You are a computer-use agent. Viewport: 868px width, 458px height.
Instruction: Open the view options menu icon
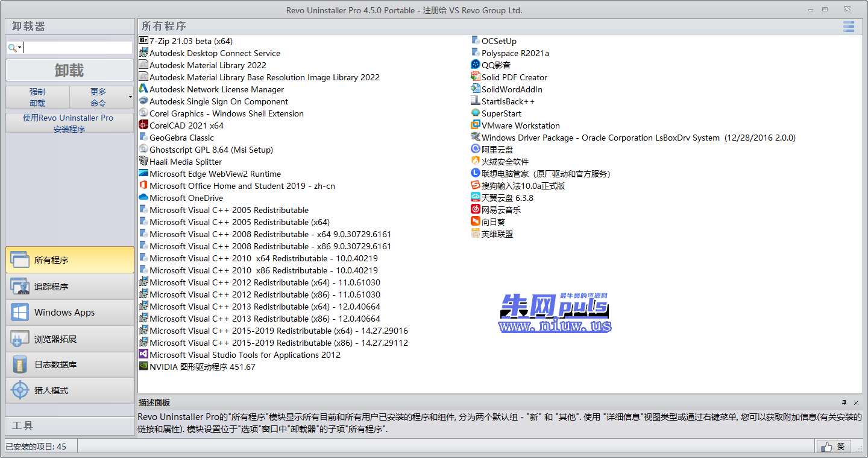849,27
